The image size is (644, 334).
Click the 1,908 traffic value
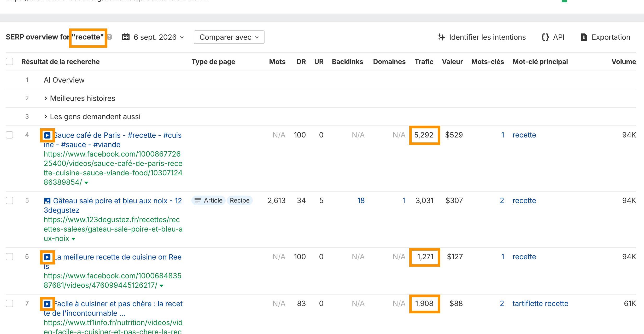click(424, 303)
